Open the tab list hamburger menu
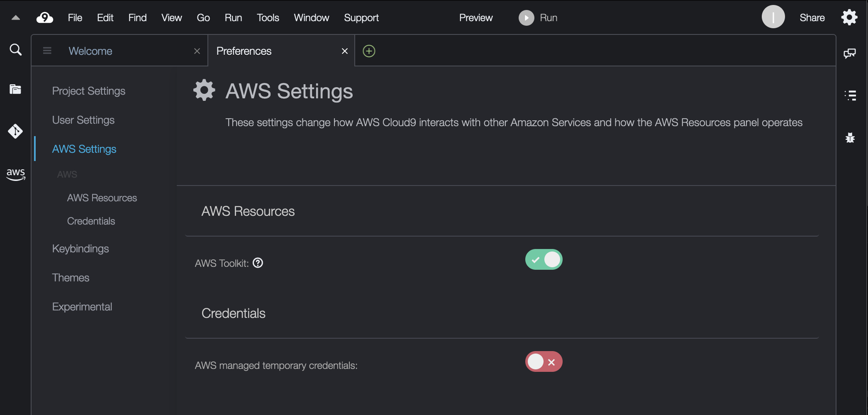This screenshot has width=868, height=415. pos(47,51)
